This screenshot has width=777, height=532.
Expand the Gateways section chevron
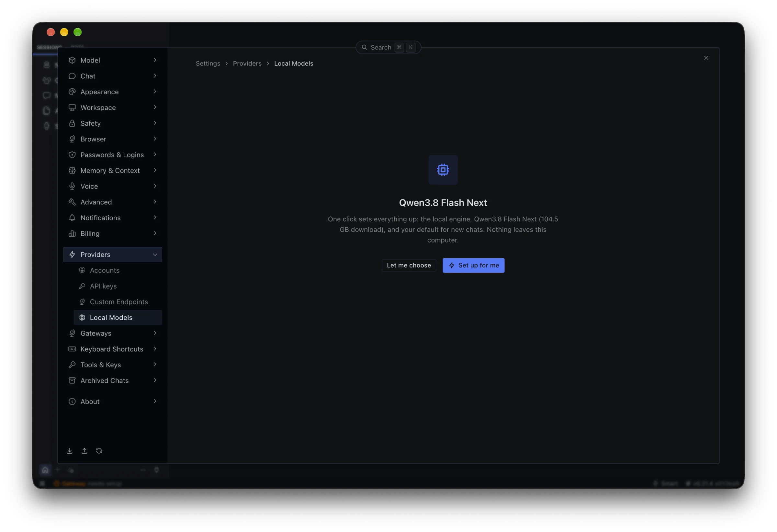[x=155, y=333]
